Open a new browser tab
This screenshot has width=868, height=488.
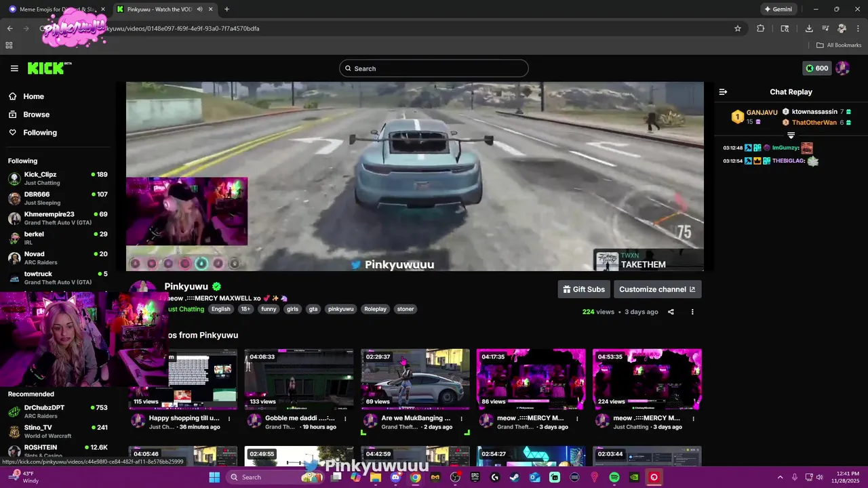pos(226,9)
